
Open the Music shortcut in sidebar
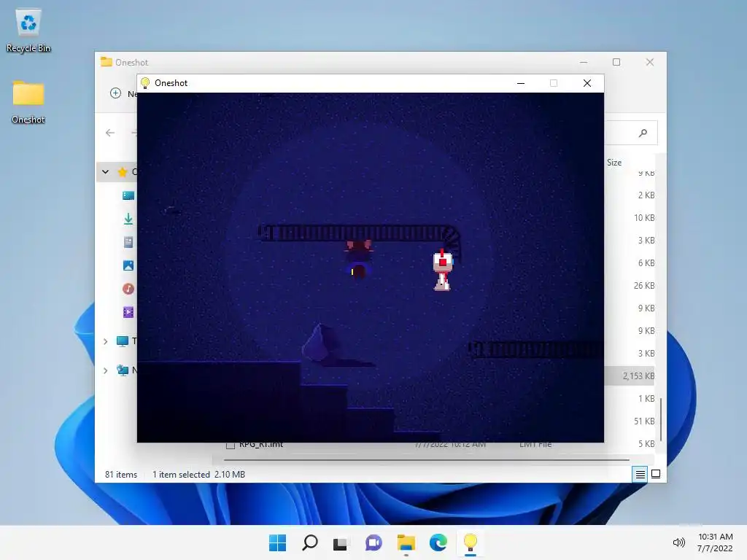coord(128,289)
